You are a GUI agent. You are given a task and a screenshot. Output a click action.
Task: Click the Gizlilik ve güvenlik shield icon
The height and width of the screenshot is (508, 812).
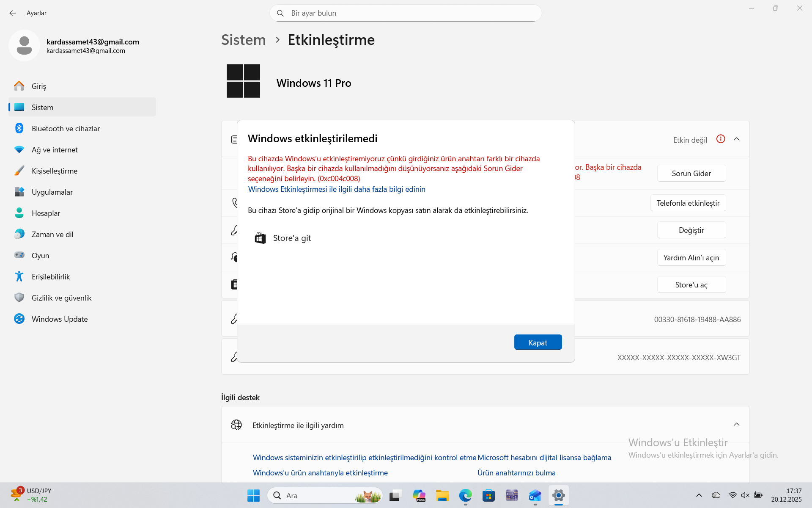tap(19, 298)
